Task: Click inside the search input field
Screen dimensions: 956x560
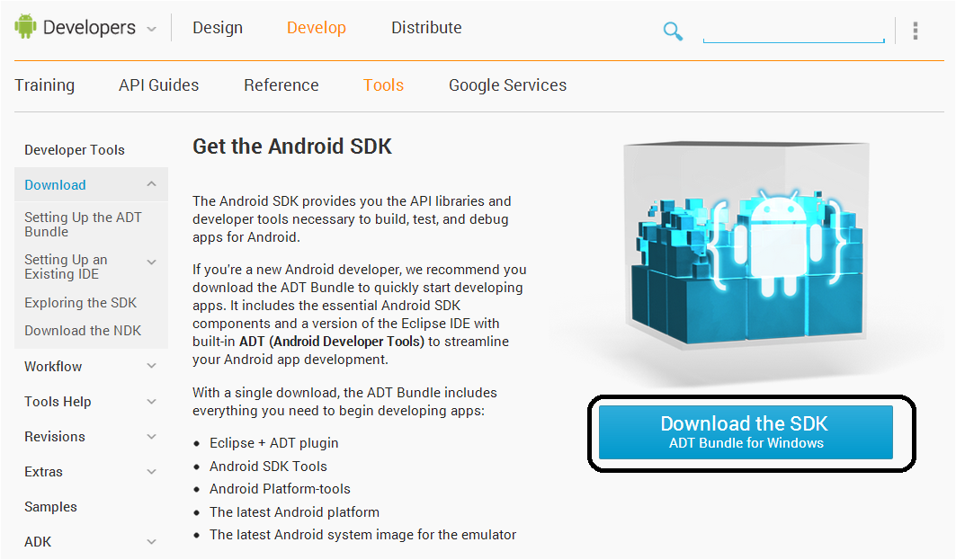Action: 793,31
